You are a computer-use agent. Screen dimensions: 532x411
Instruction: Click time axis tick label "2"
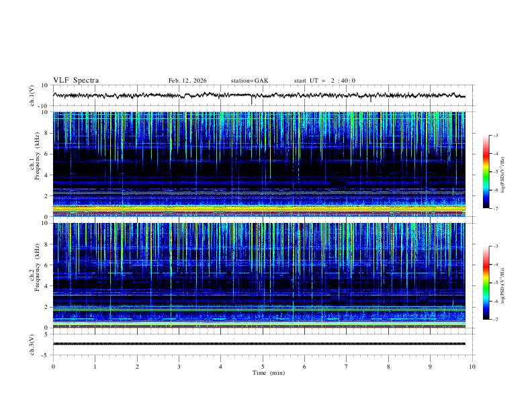pos(137,367)
